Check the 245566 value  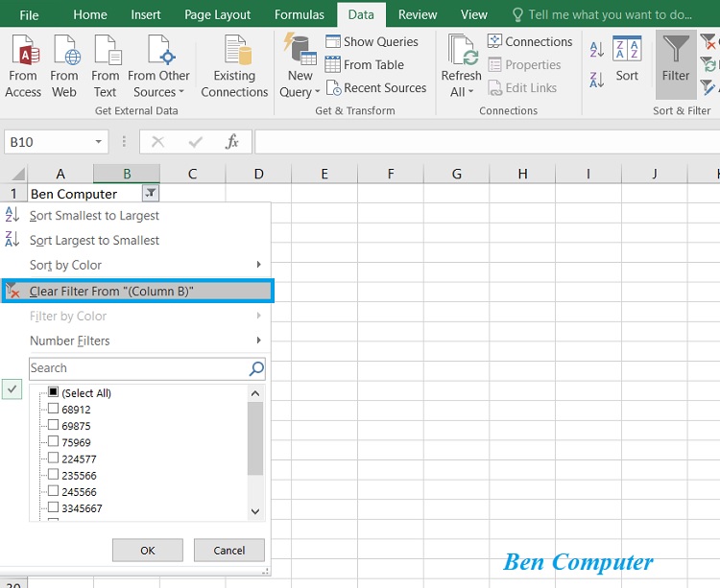(53, 491)
